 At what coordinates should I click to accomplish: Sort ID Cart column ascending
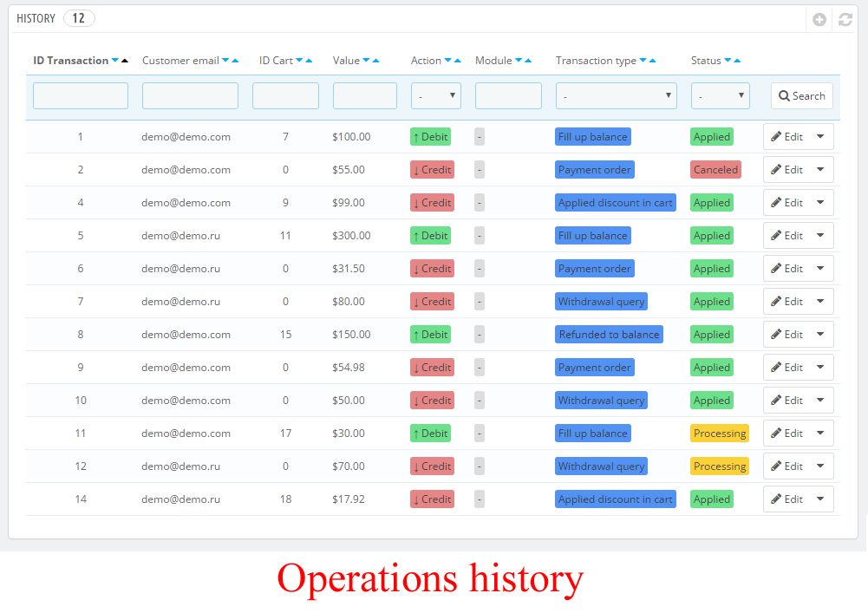[x=309, y=61]
